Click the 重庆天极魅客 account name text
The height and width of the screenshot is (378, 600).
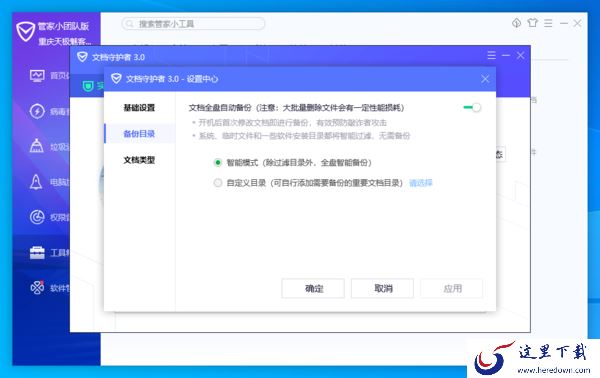pyautogui.click(x=64, y=41)
